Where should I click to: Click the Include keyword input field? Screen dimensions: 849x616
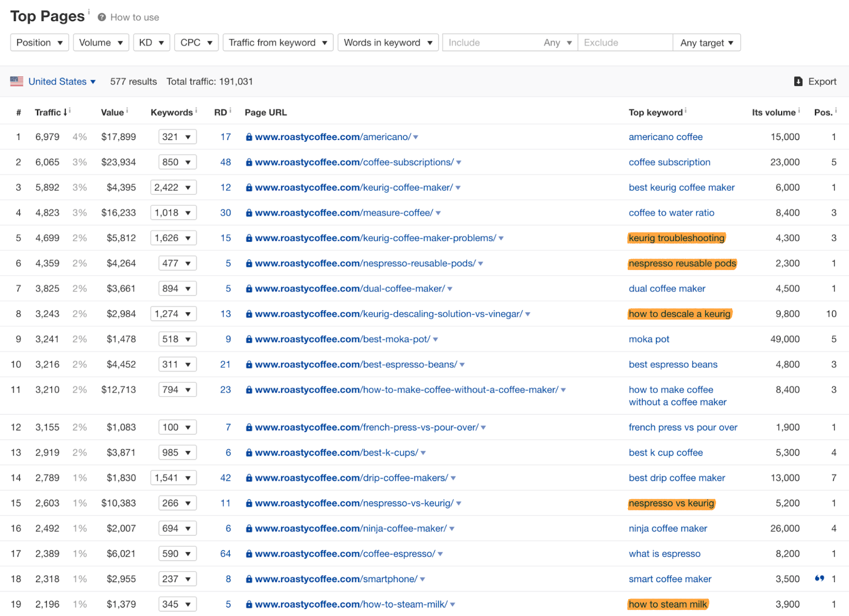pos(491,42)
